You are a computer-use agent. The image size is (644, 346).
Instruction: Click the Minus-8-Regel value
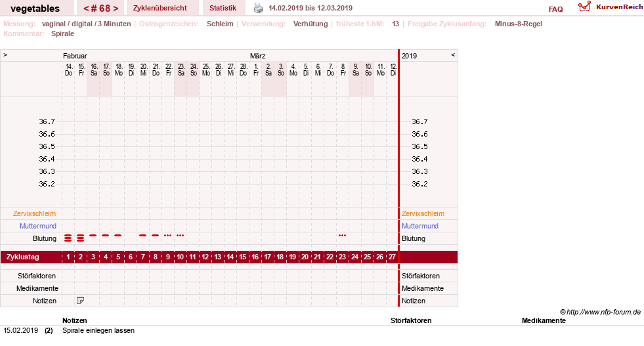pyautogui.click(x=519, y=24)
